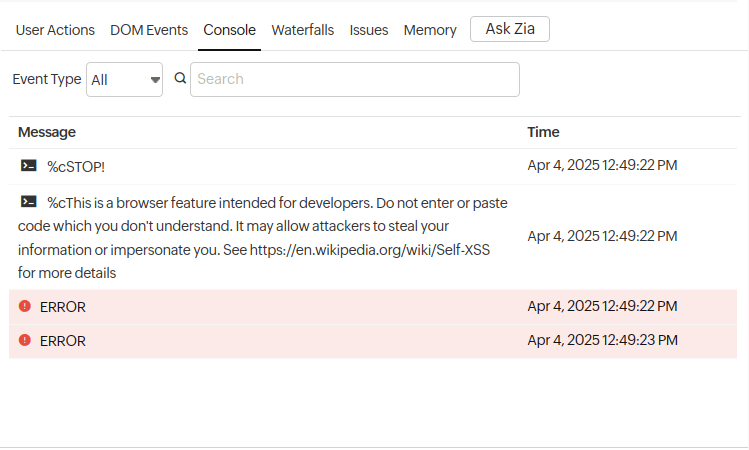Switch to the User Actions tab
749x450 pixels.
click(x=55, y=30)
